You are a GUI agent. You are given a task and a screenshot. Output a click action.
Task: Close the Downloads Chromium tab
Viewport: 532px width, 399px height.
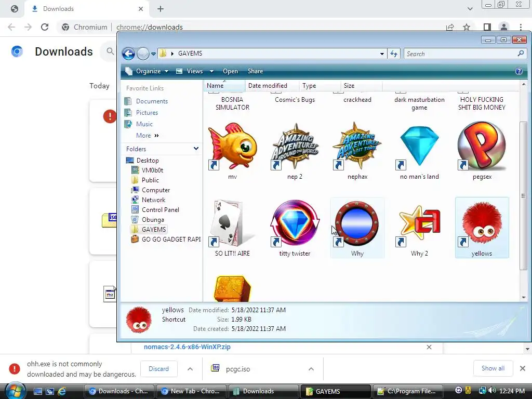(141, 9)
